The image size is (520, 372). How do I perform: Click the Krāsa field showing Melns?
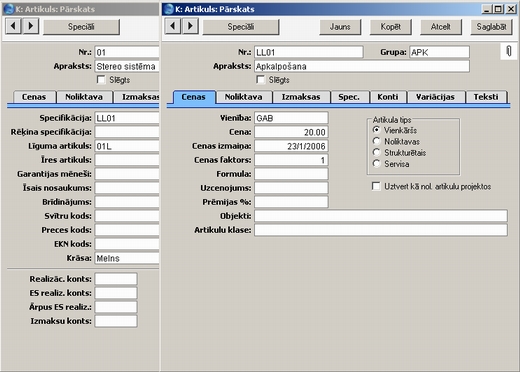(x=127, y=258)
